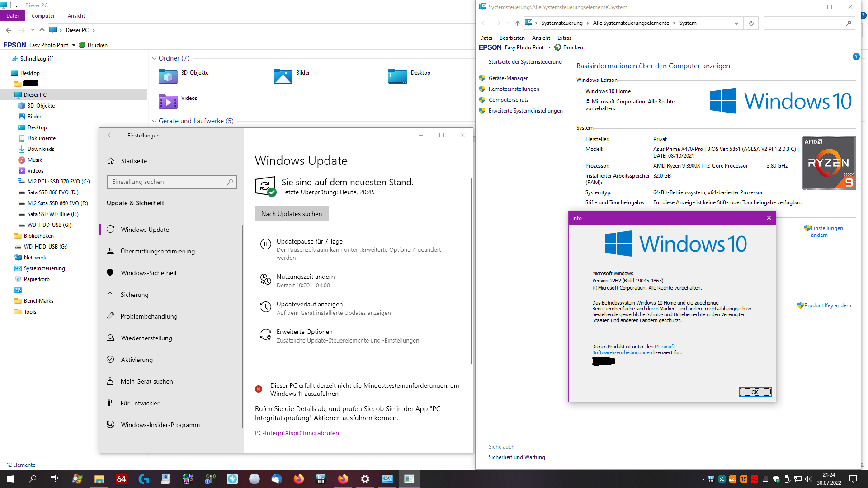This screenshot has width=868, height=488.
Task: Click the PC-Integritätsprüfung abrufen link
Action: click(x=297, y=433)
